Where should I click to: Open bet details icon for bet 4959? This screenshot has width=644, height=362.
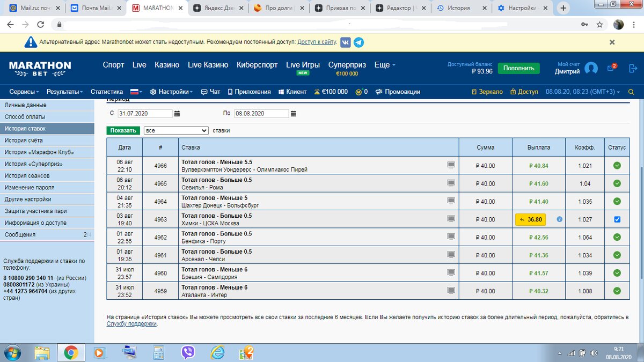tap(451, 291)
